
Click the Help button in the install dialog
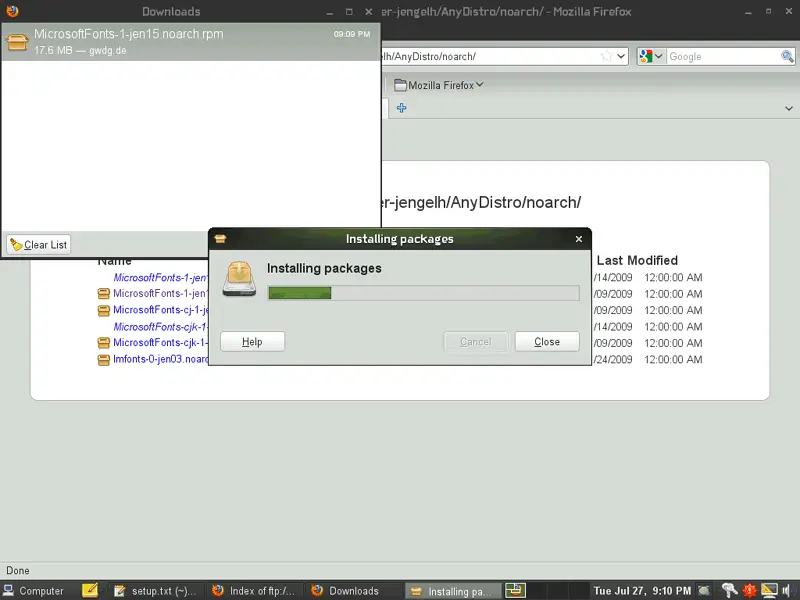click(x=253, y=341)
